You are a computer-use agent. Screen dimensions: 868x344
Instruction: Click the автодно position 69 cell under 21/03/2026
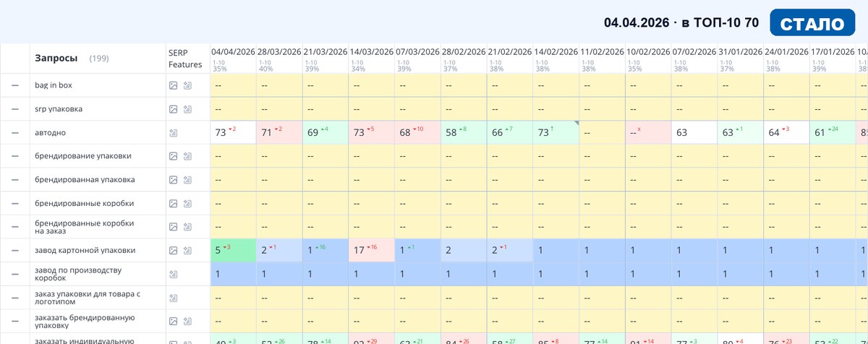coord(325,132)
